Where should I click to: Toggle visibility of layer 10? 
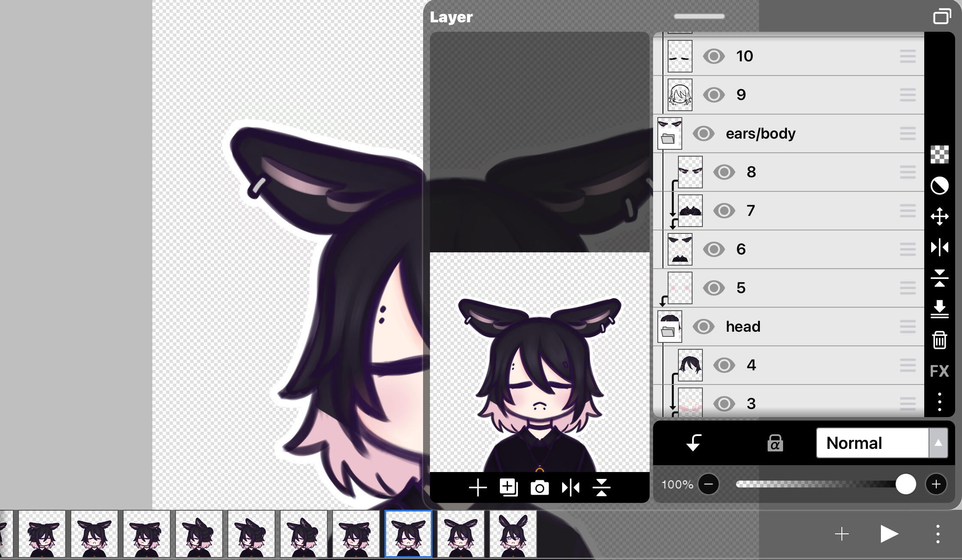[x=714, y=56]
